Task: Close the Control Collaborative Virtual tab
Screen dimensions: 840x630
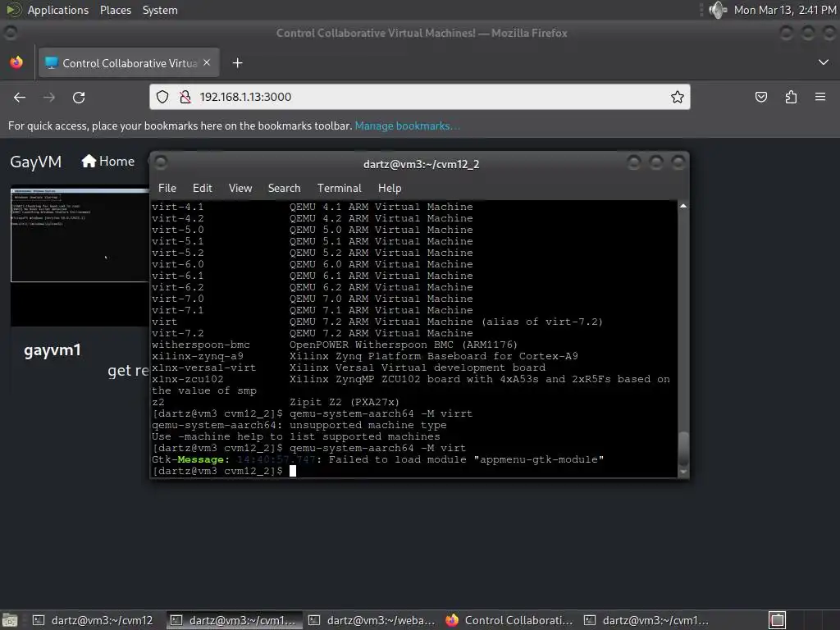Action: click(207, 62)
